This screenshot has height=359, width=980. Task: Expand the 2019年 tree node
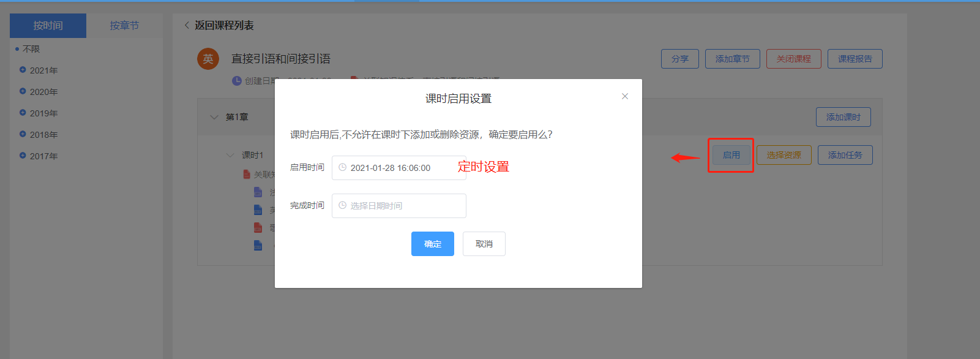pos(23,113)
